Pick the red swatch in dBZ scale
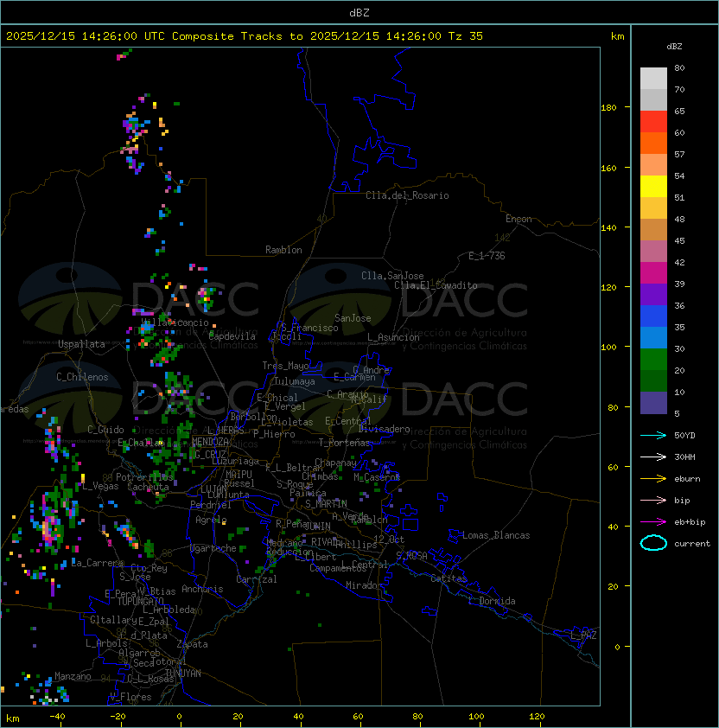Image resolution: width=719 pixels, height=728 pixels. (x=653, y=121)
